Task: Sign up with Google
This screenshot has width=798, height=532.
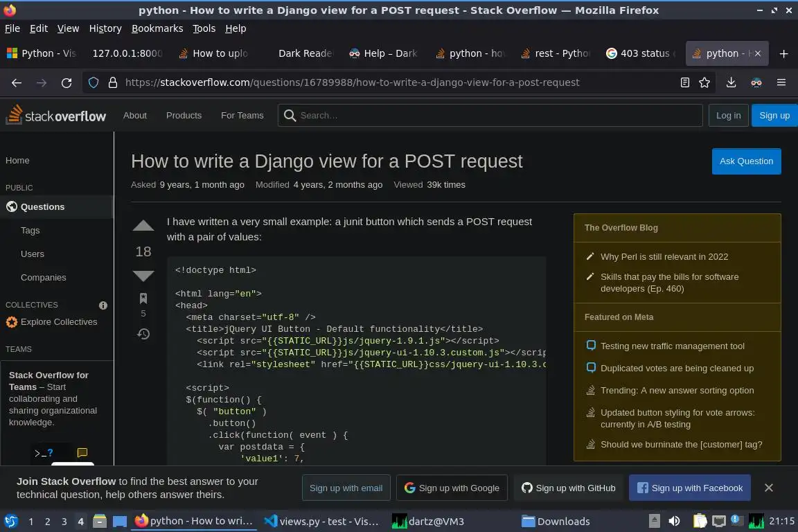Action: click(452, 488)
